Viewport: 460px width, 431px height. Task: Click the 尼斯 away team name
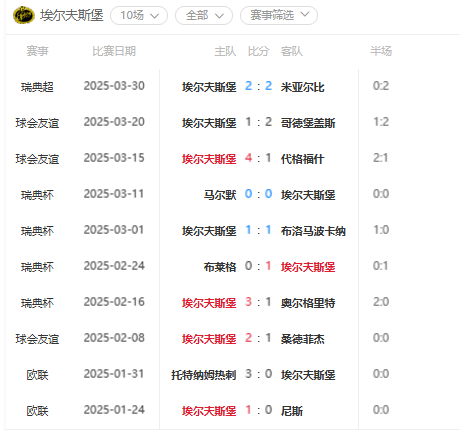292,411
